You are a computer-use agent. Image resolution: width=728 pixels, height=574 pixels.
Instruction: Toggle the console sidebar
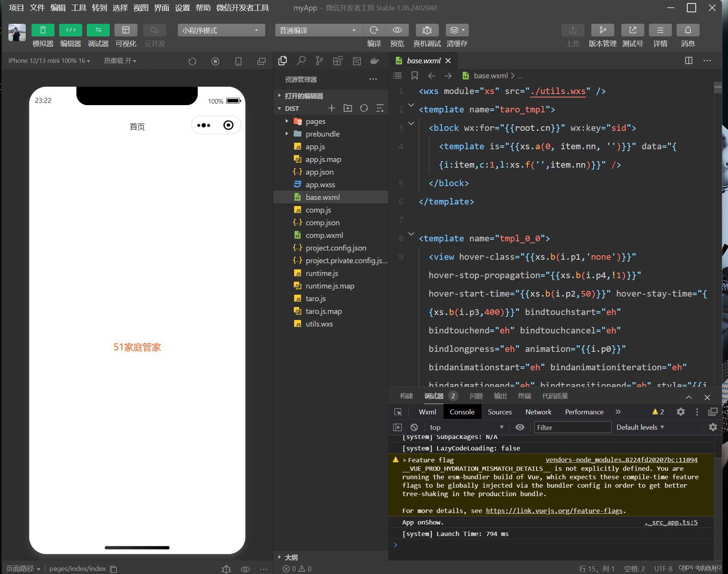tap(397, 427)
